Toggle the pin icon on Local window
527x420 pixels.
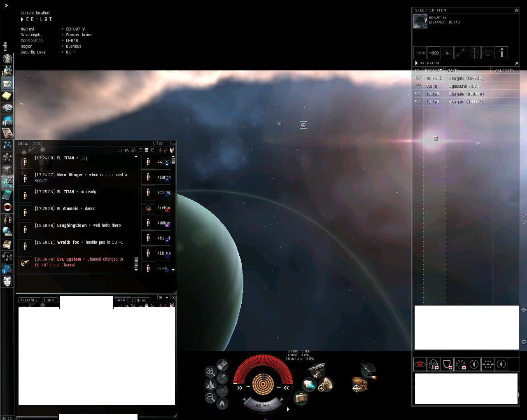click(154, 144)
